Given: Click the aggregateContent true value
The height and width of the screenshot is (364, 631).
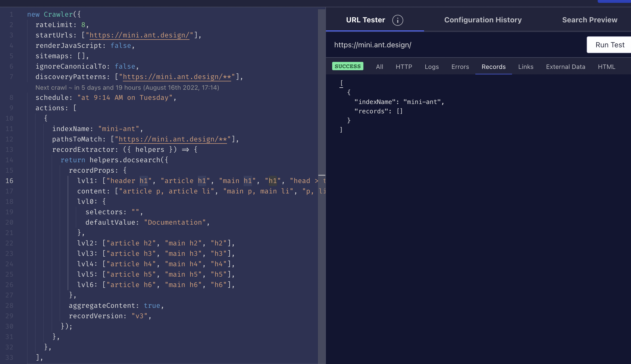Looking at the screenshot, I should (152, 305).
